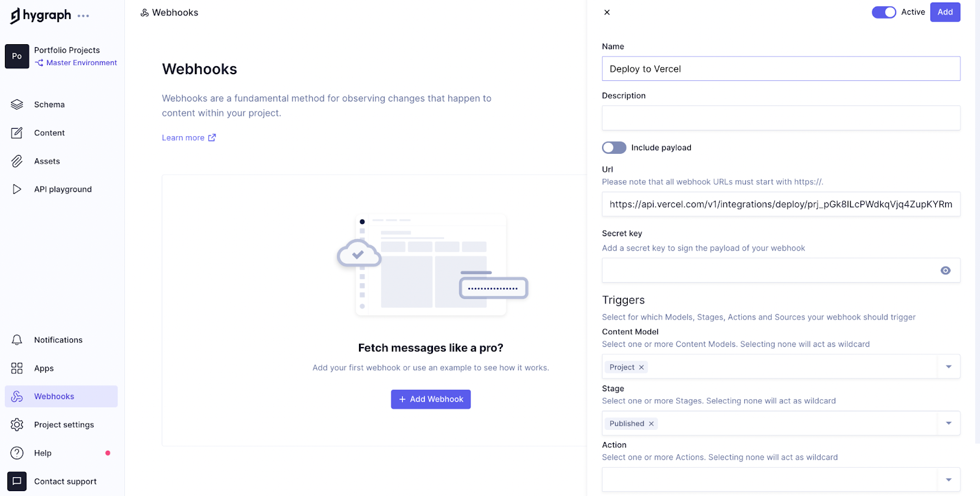
Task: Toggle the Active switch off
Action: click(884, 12)
